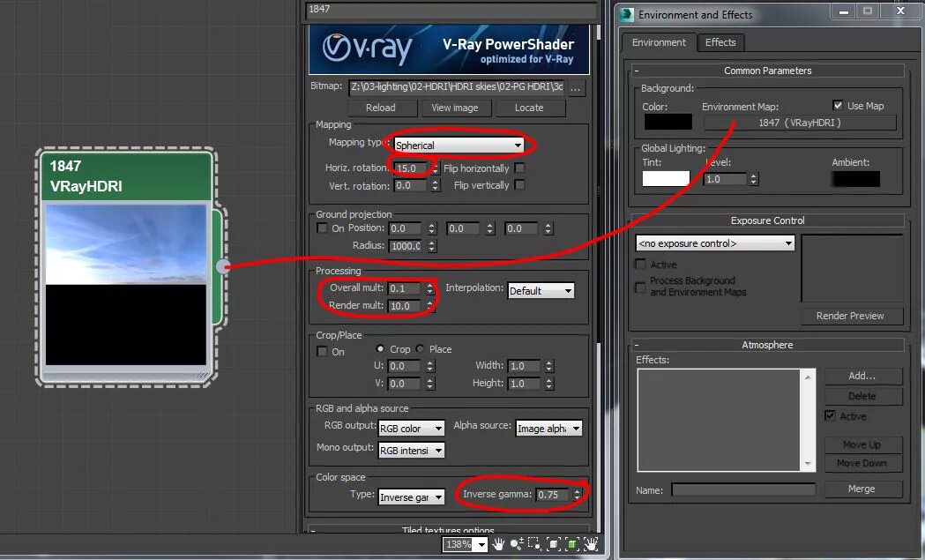Screen dimensions: 925x560
Task: Click the Move Up button
Action: coord(862,444)
